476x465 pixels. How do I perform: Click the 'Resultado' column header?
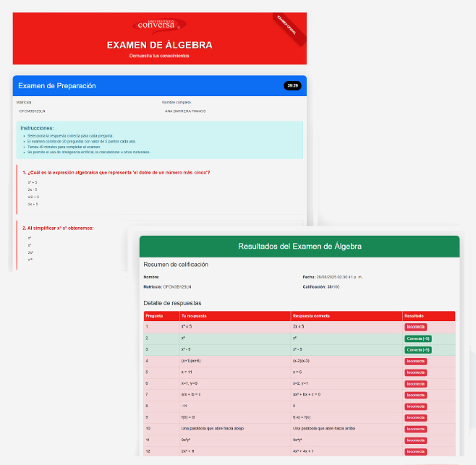coord(415,316)
